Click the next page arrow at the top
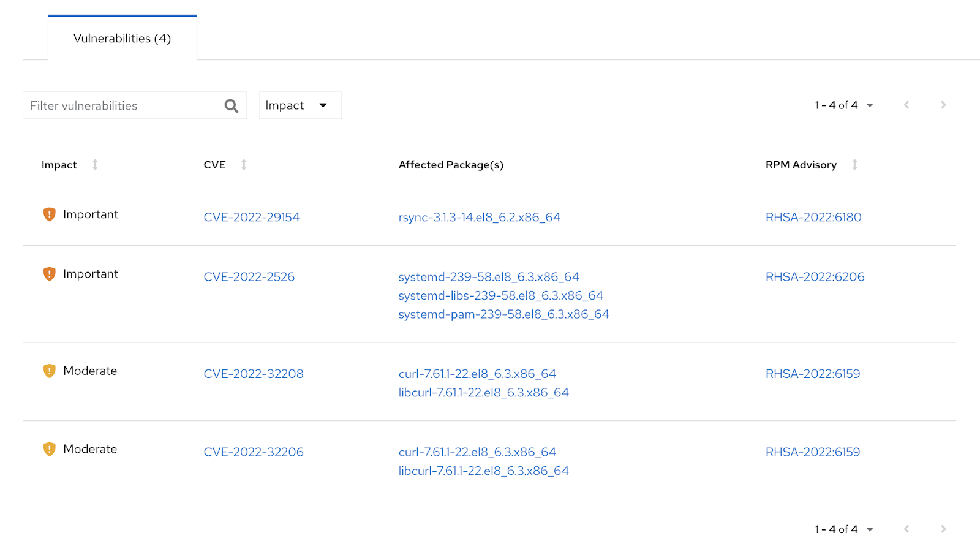Screen dimensions: 980x560 (943, 105)
